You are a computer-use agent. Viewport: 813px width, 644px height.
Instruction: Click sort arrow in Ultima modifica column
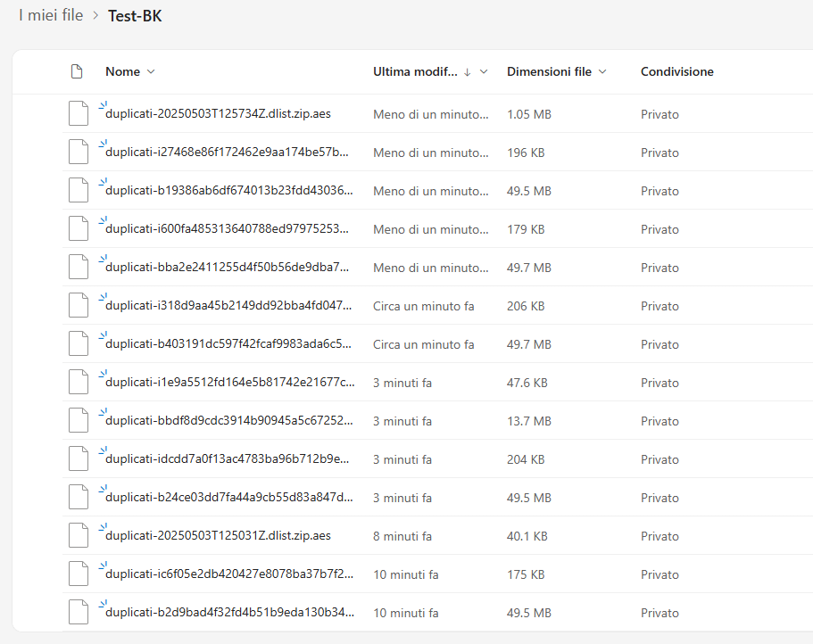tap(467, 72)
